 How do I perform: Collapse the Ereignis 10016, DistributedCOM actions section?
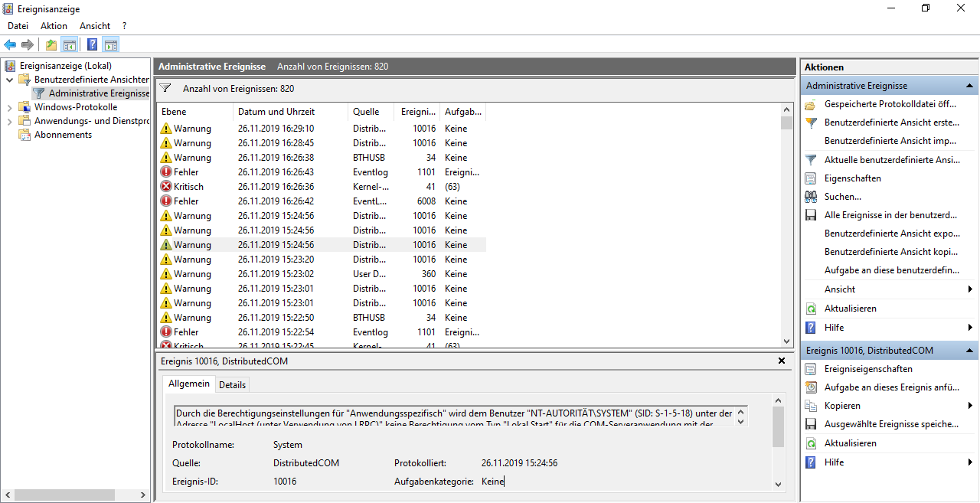click(970, 351)
